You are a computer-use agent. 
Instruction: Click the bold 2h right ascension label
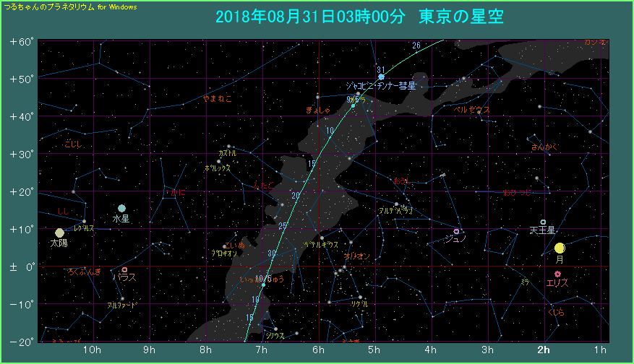click(x=543, y=350)
